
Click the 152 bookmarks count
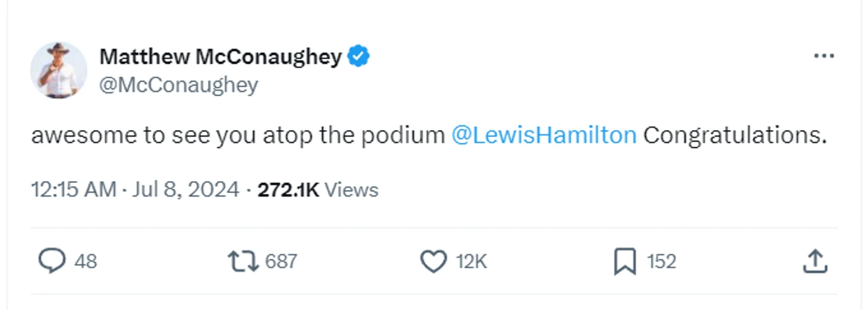click(x=661, y=262)
